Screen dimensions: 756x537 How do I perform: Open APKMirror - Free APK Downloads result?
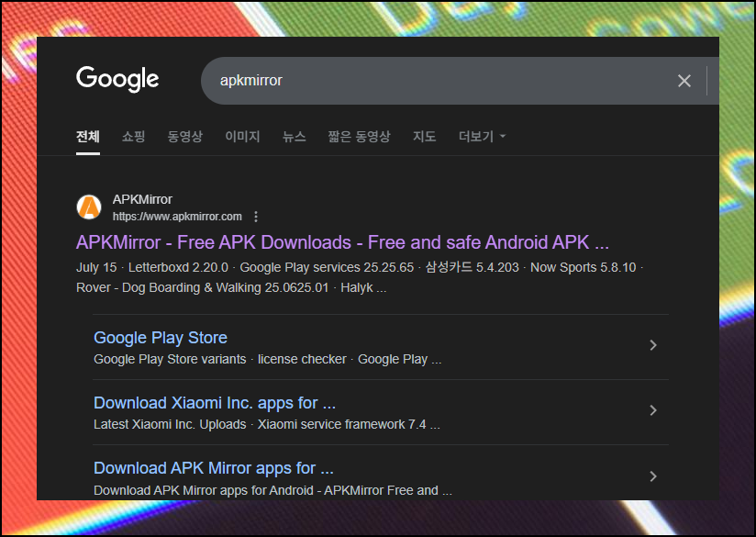click(342, 242)
